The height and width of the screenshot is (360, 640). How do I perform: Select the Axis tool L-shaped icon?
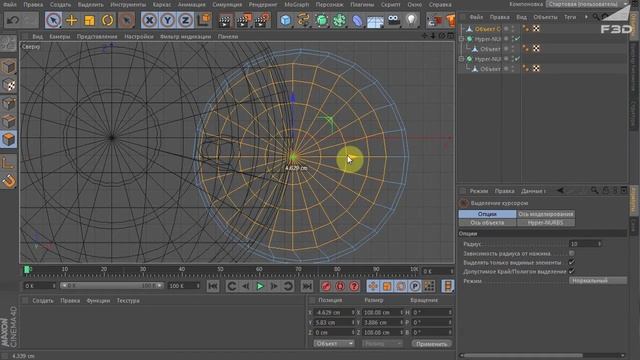[x=8, y=162]
